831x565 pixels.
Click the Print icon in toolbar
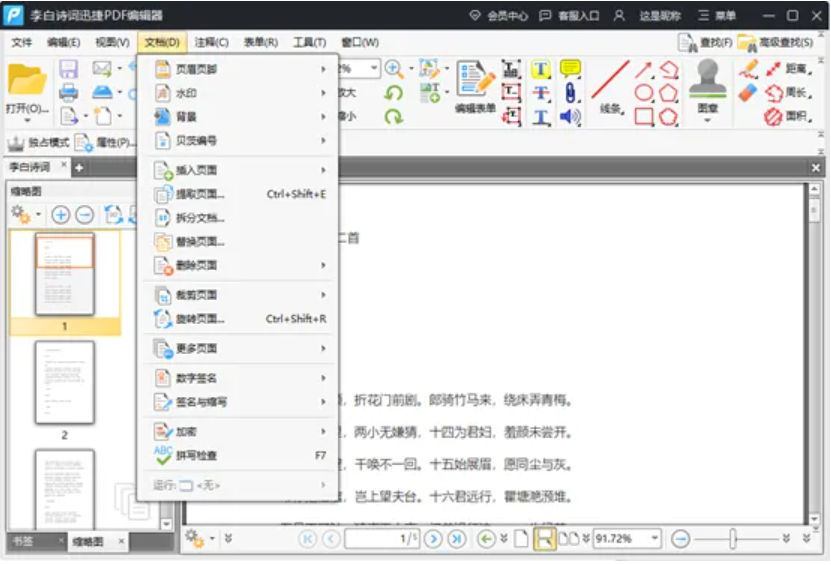tap(68, 93)
